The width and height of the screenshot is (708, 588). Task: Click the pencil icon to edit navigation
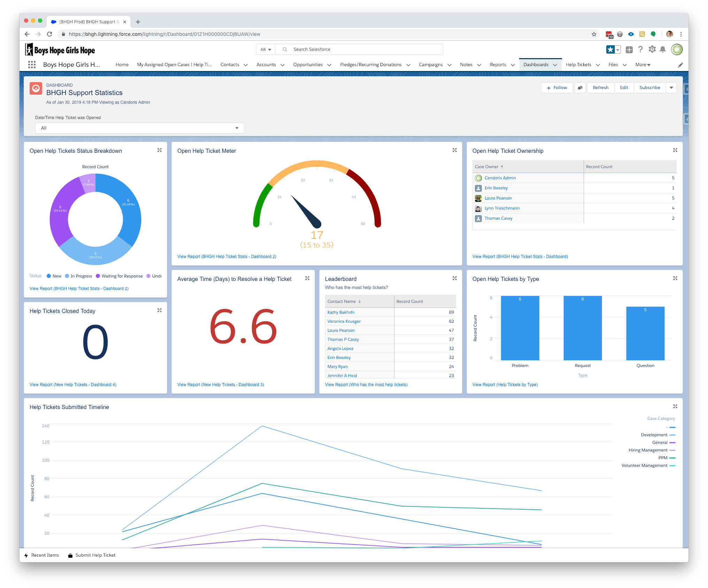680,65
